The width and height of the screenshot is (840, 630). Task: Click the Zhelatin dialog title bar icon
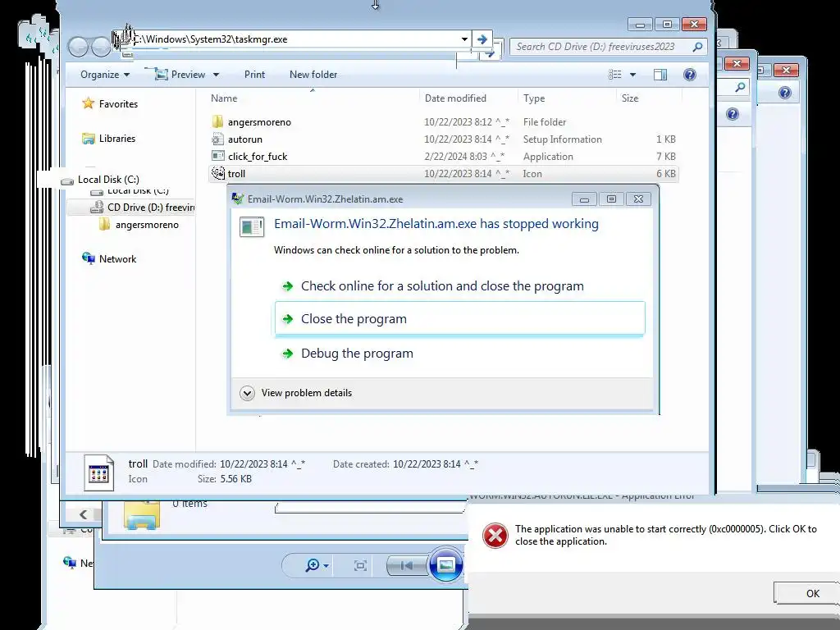237,199
